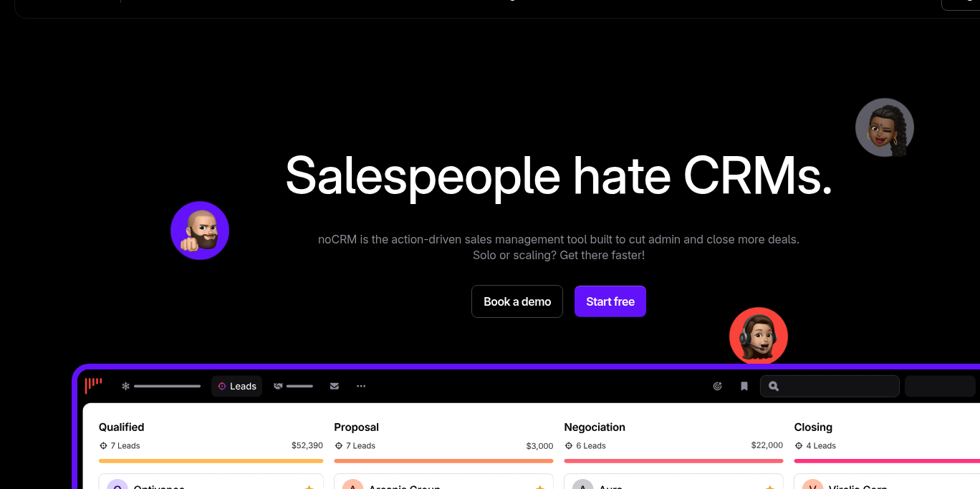The height and width of the screenshot is (489, 980).
Task: Click the winking woman avatar with braids
Action: 885,127
